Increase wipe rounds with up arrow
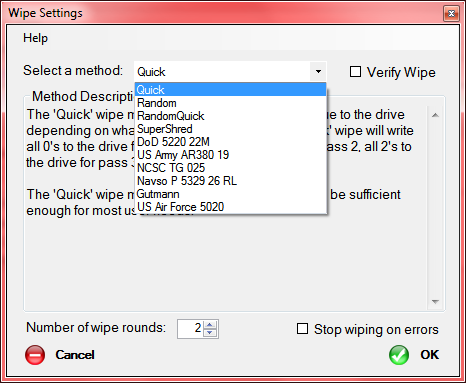 [x=210, y=324]
